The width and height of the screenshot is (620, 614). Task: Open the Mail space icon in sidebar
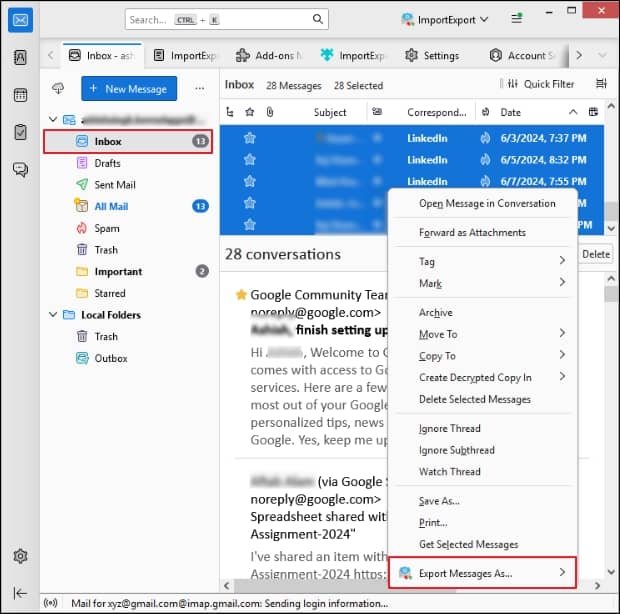(20, 20)
